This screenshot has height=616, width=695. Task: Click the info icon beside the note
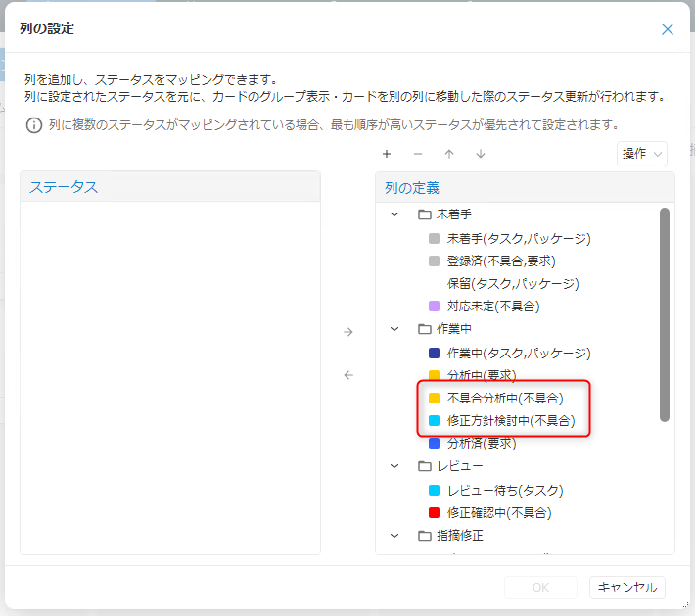click(x=34, y=125)
